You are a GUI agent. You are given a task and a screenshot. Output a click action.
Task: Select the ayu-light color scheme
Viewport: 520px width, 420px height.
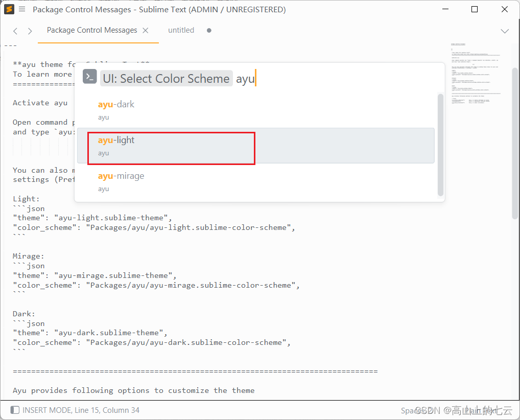[256, 146]
